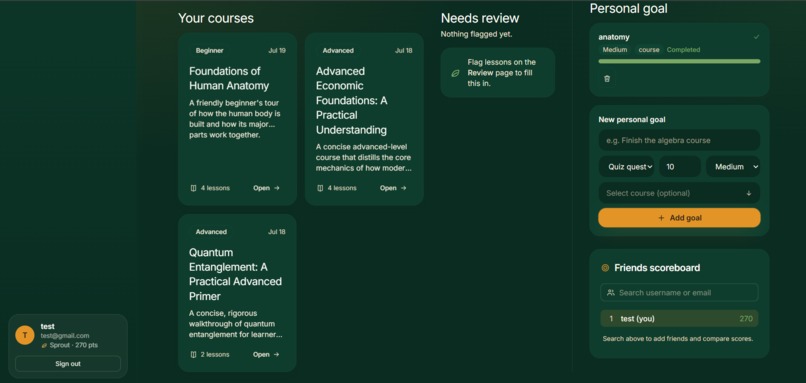Open the Foundations of Human Anatomy course
Screen dimensions: 806x383
click(266, 188)
